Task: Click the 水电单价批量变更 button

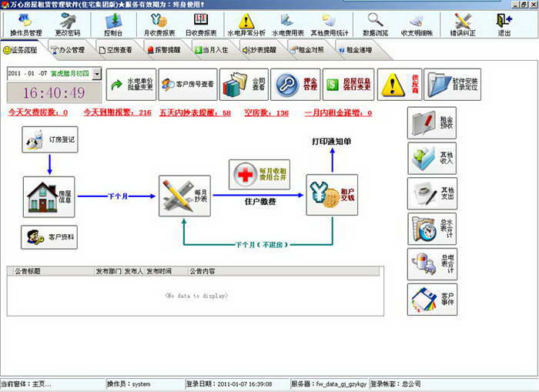Action: (x=132, y=84)
